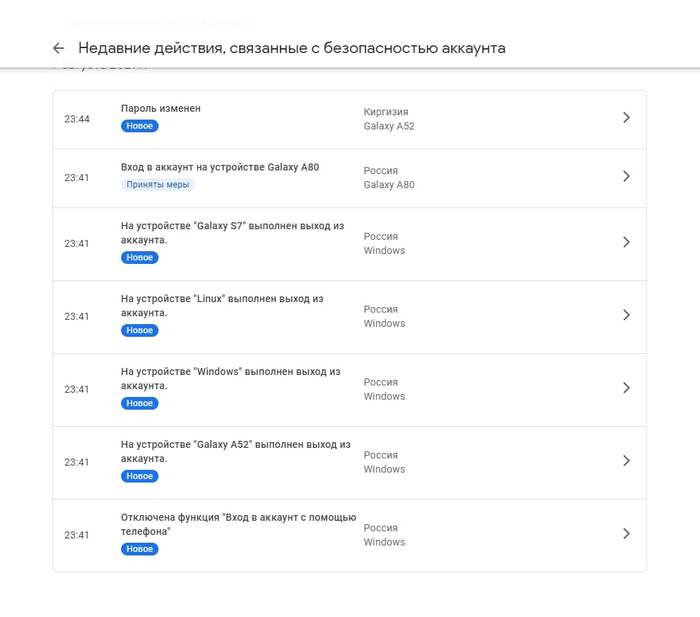The width and height of the screenshot is (700, 617).
Task: Click chevron on the phone sign-in disabled row
Action: [626, 534]
